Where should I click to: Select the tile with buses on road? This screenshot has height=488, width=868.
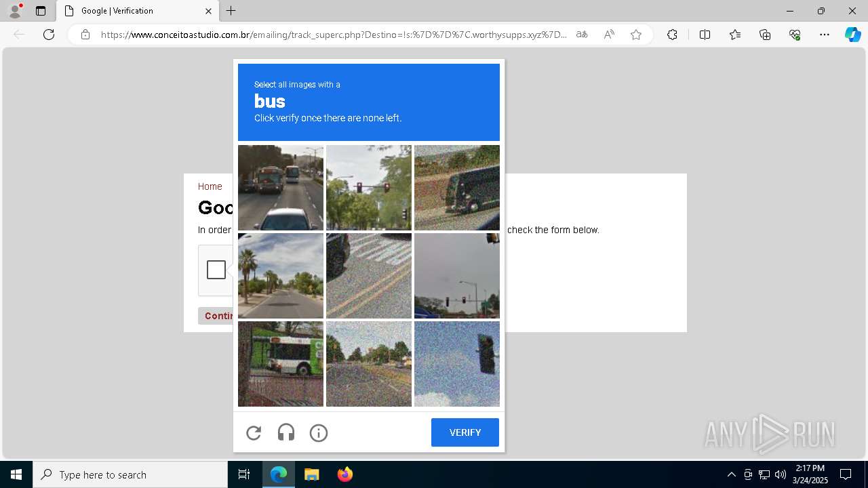tap(281, 188)
